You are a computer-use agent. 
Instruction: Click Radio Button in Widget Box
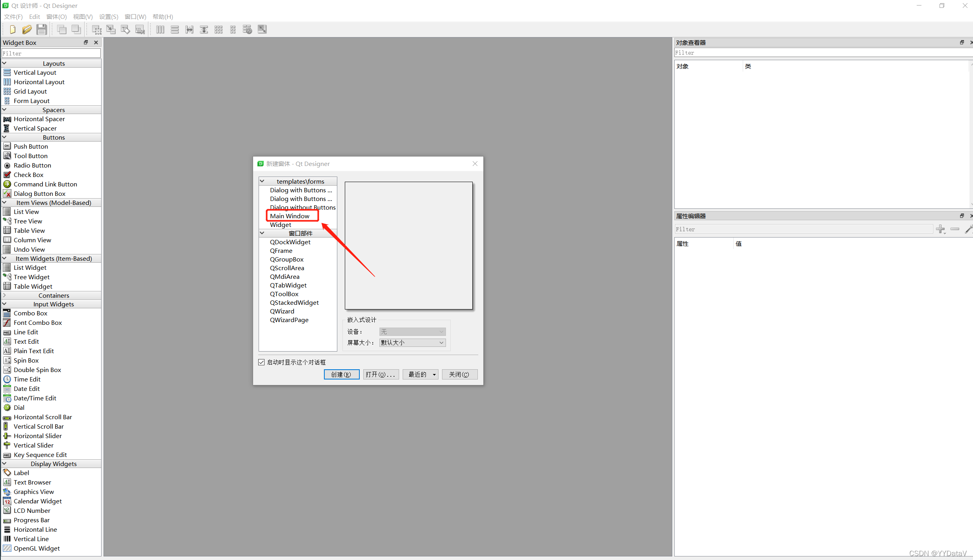click(x=32, y=165)
